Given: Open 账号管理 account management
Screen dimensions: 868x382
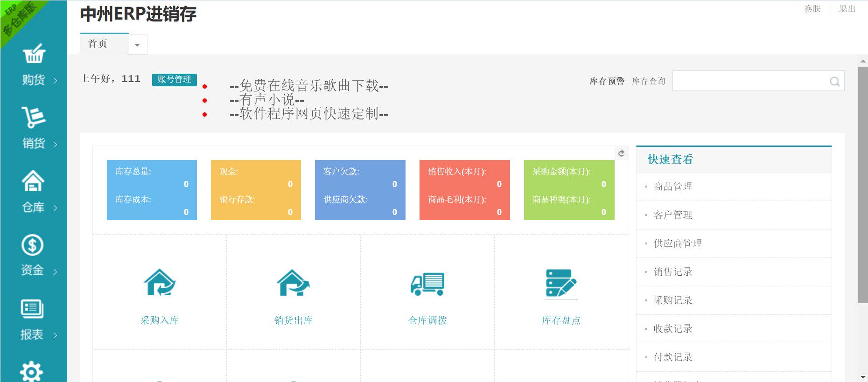Looking at the screenshot, I should tap(175, 80).
